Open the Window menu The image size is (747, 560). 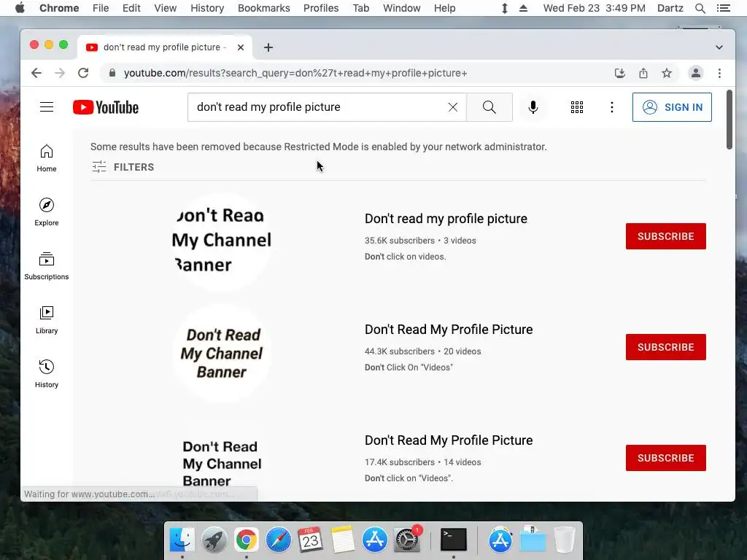(402, 8)
